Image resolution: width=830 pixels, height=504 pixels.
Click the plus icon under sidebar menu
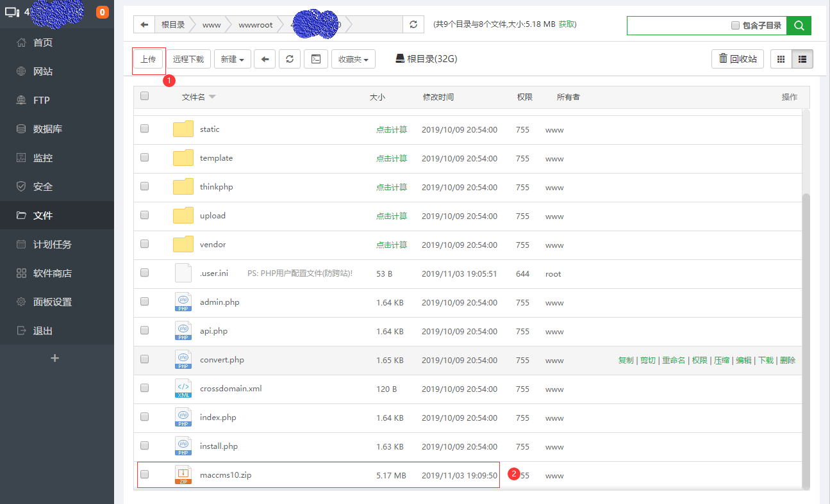click(54, 358)
